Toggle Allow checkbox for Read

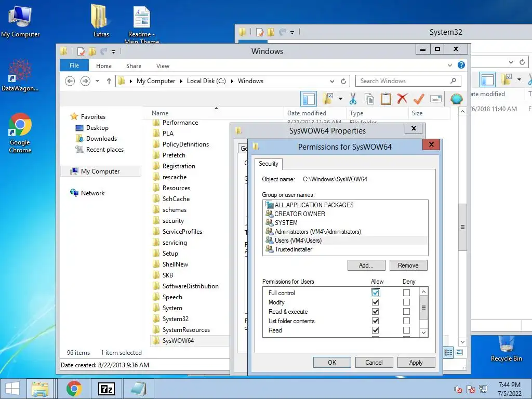pos(375,330)
